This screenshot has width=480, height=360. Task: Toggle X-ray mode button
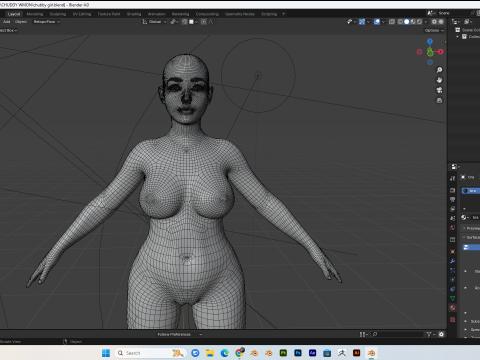(392, 22)
